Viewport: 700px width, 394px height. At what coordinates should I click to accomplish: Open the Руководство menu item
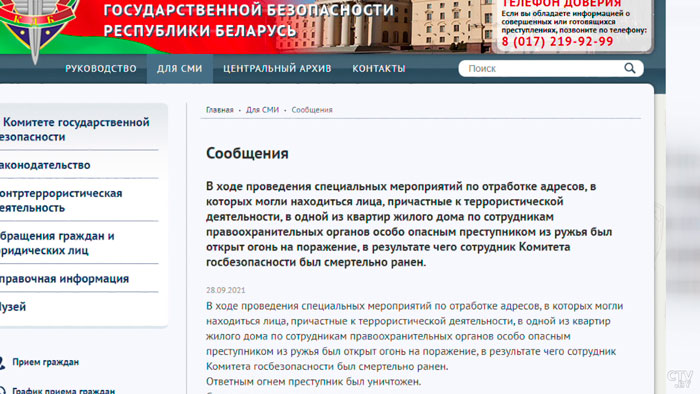[x=101, y=69]
